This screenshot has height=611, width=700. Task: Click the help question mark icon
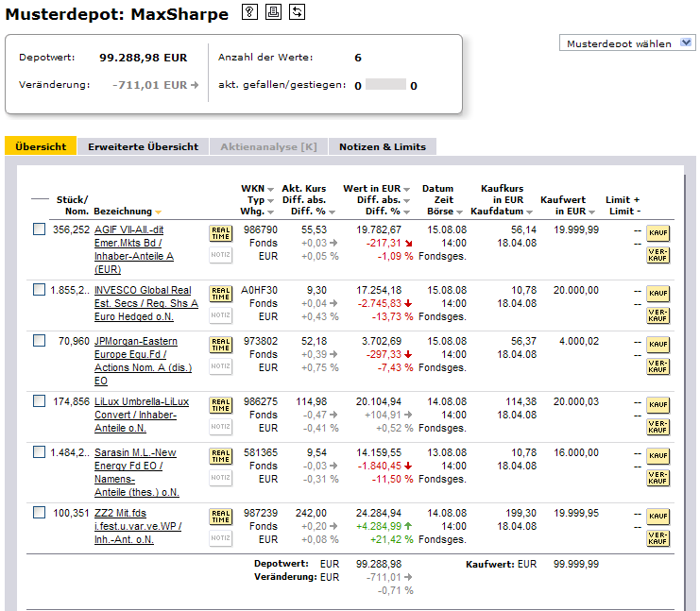point(249,12)
